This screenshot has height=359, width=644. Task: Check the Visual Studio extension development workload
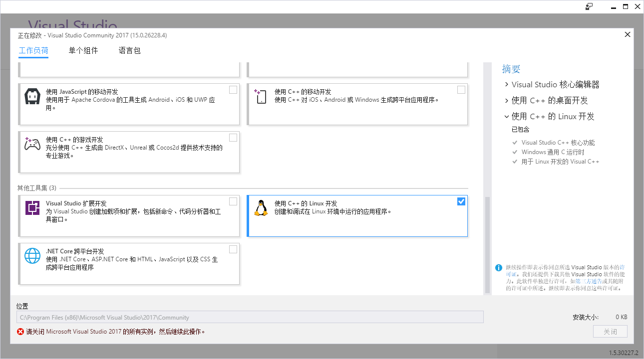pyautogui.click(x=233, y=201)
